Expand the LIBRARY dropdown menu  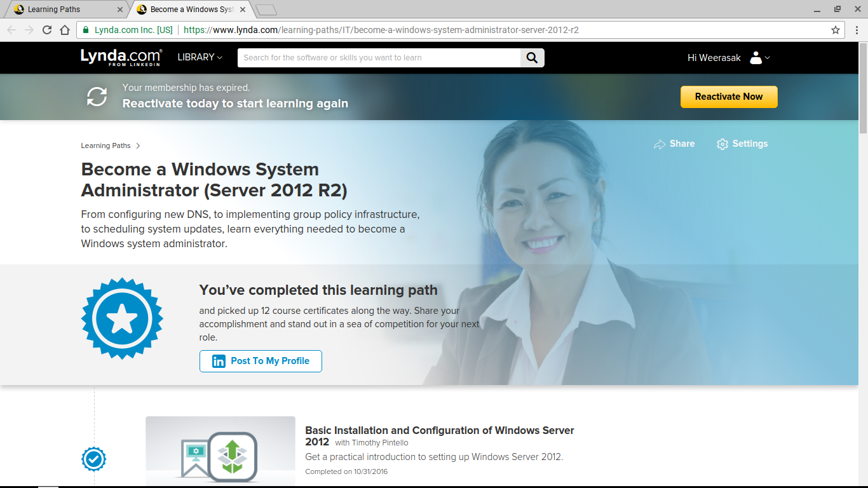click(x=200, y=57)
